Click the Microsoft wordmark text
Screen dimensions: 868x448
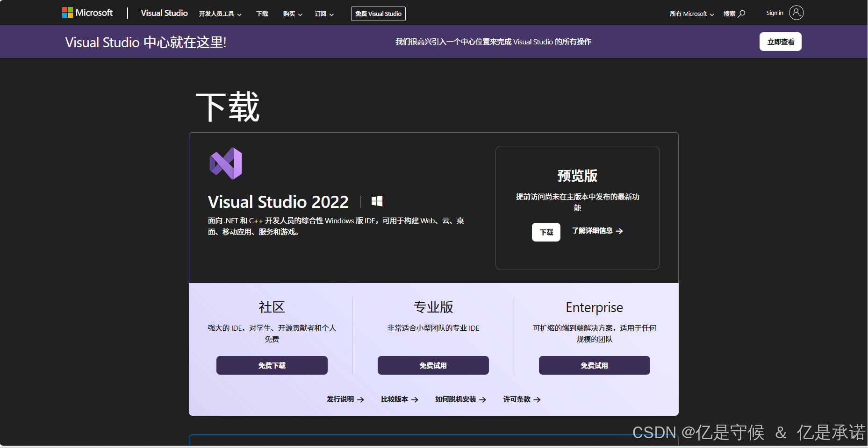94,13
